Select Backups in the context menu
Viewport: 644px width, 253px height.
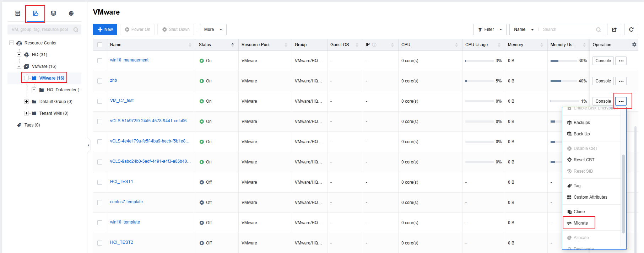click(581, 123)
